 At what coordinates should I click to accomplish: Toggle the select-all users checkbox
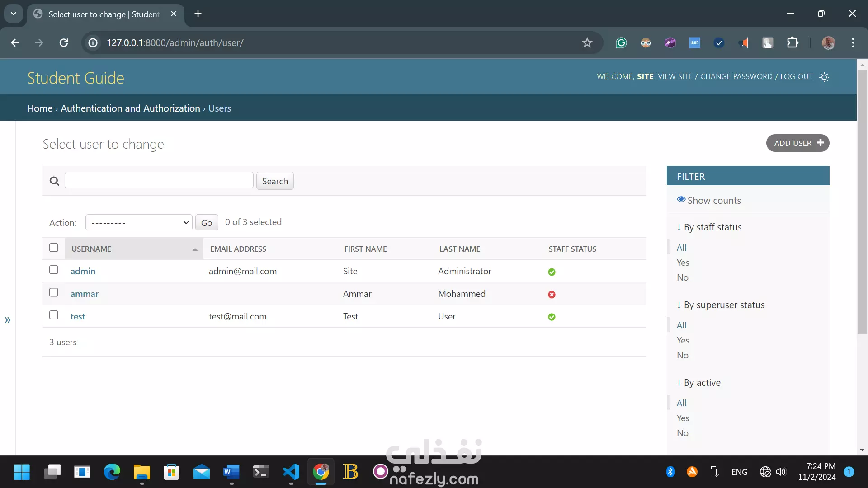pyautogui.click(x=54, y=248)
